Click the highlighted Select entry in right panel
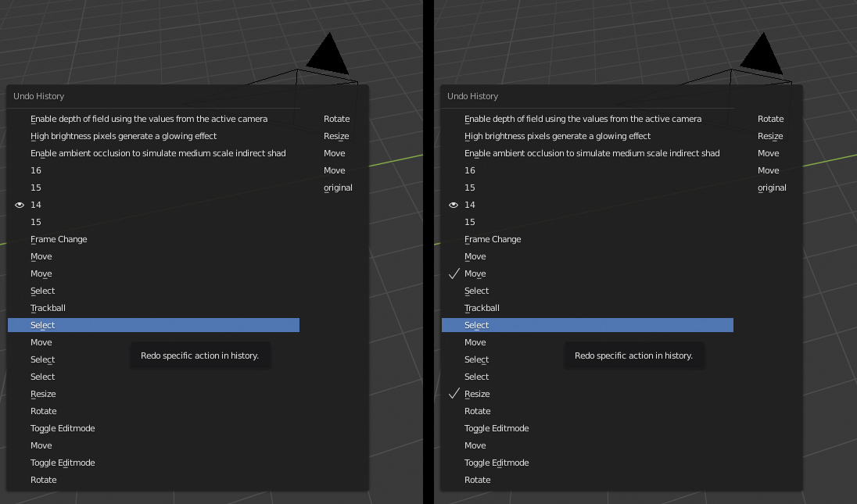This screenshot has width=857, height=504. coord(587,325)
